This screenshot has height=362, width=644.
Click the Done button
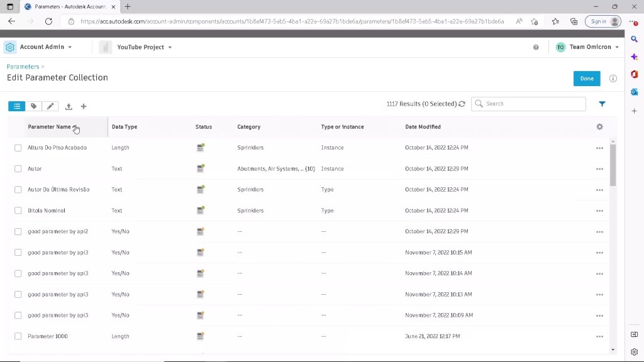587,79
